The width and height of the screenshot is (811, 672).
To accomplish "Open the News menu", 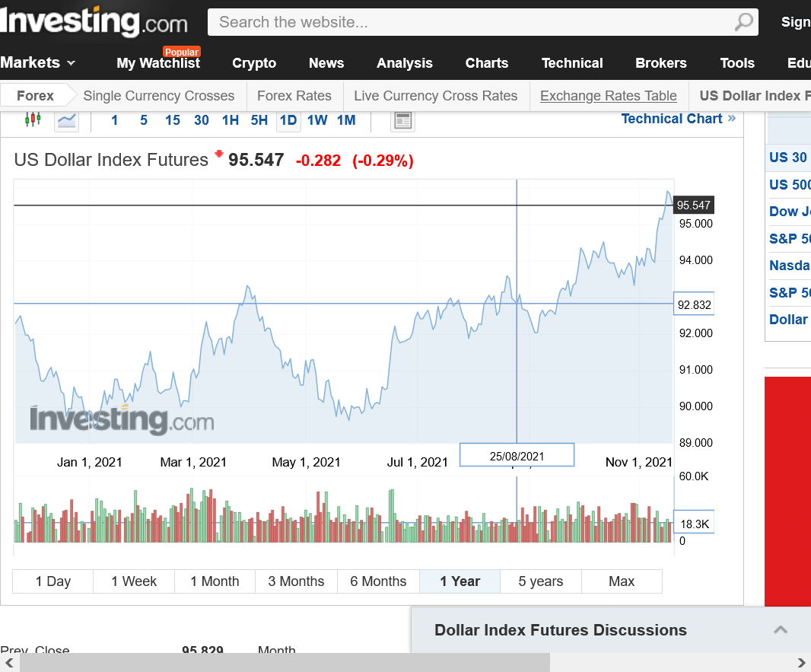I will pyautogui.click(x=326, y=63).
